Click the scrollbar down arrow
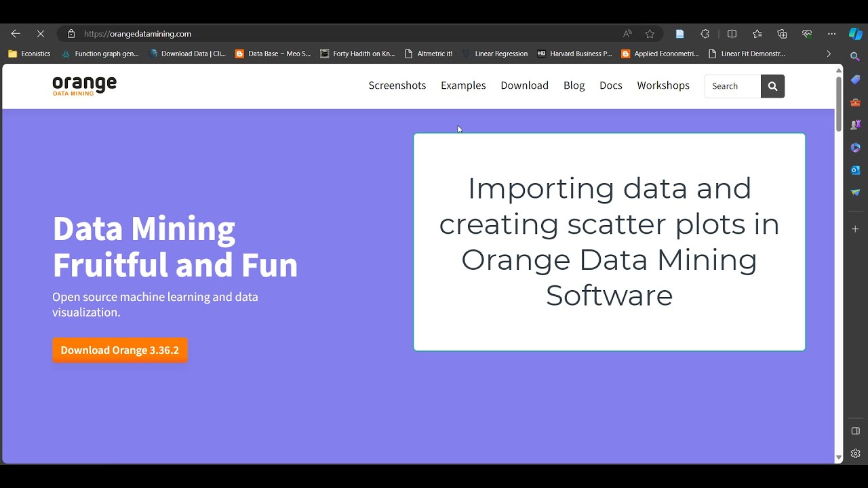The image size is (868, 488). 839,458
